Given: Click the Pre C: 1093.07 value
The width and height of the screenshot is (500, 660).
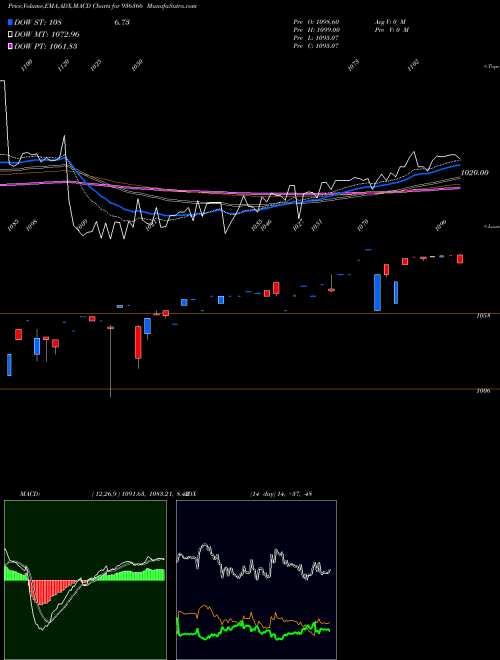Looking at the screenshot, I should (316, 46).
